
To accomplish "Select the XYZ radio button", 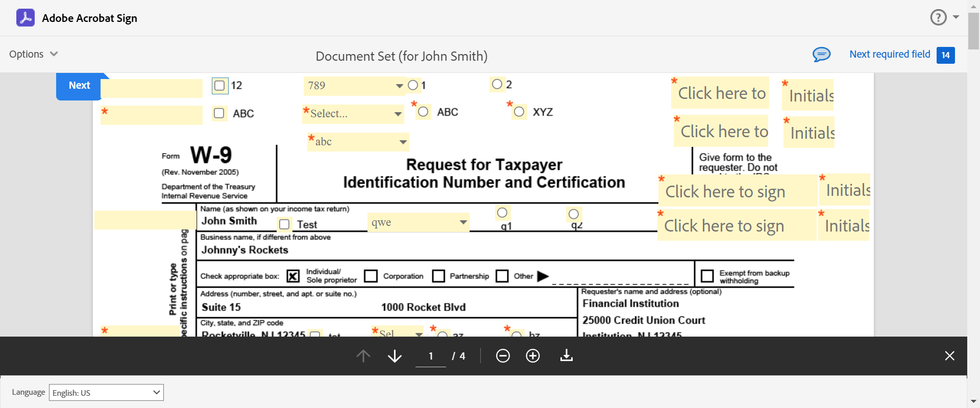I will [519, 112].
